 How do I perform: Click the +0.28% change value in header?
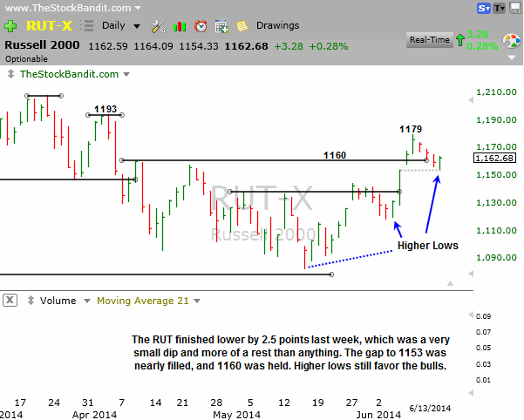[x=329, y=46]
